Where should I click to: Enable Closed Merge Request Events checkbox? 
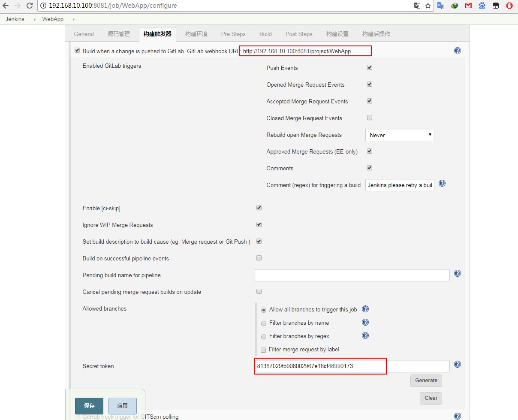click(x=369, y=118)
